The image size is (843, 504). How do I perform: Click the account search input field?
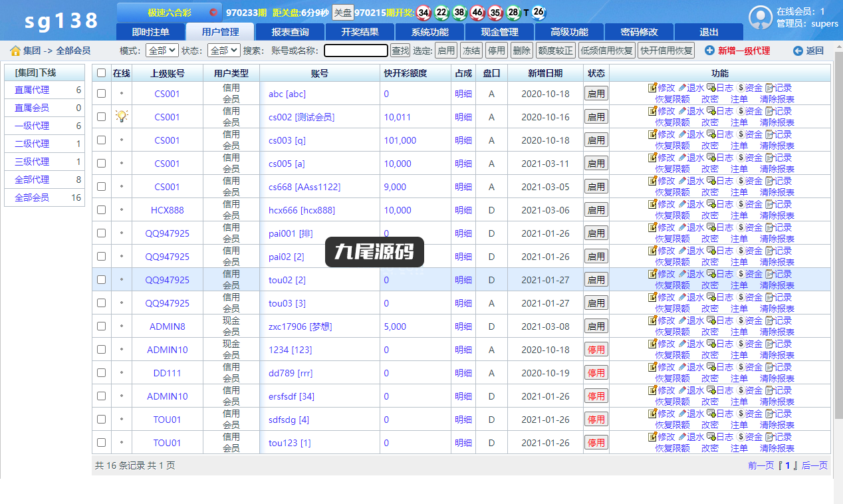pyautogui.click(x=356, y=51)
